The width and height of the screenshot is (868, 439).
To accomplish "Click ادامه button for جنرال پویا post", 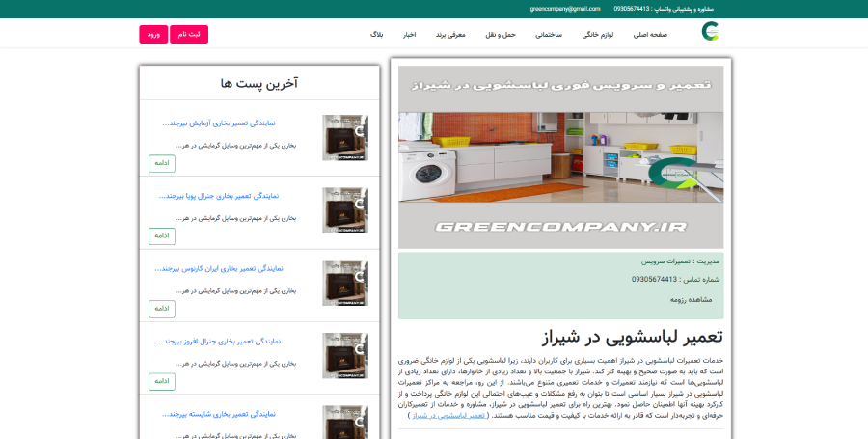I will click(x=162, y=235).
